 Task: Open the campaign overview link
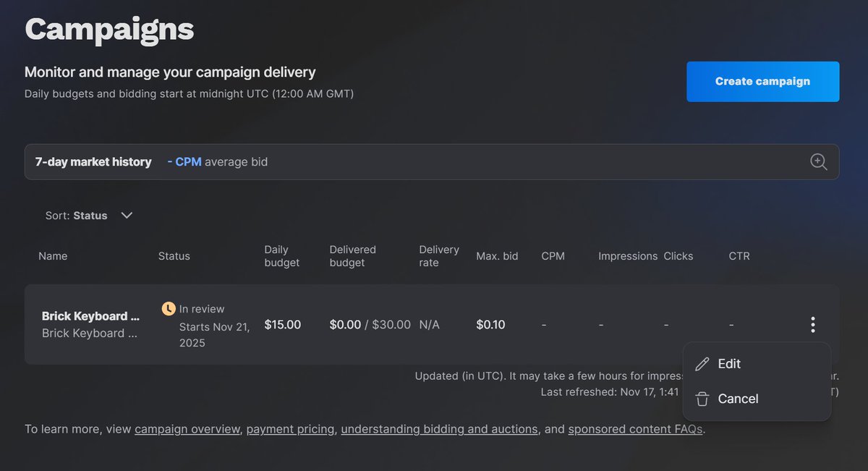(x=187, y=429)
